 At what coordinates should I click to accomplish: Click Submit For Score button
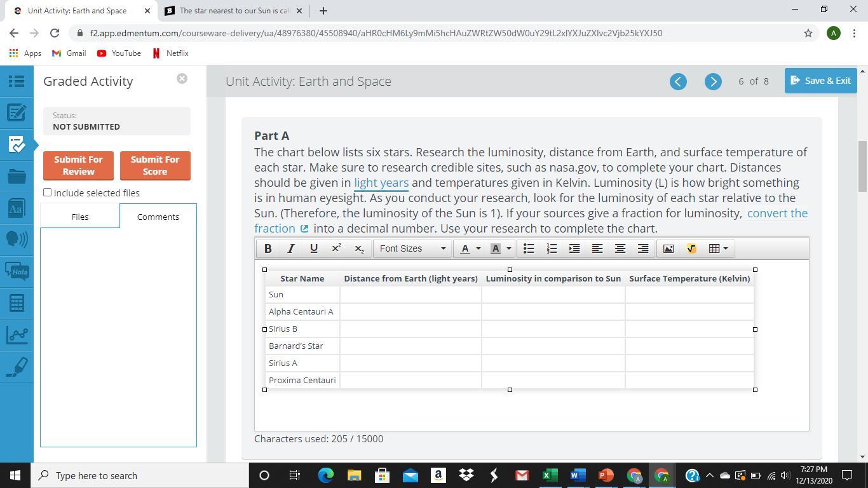coord(155,165)
